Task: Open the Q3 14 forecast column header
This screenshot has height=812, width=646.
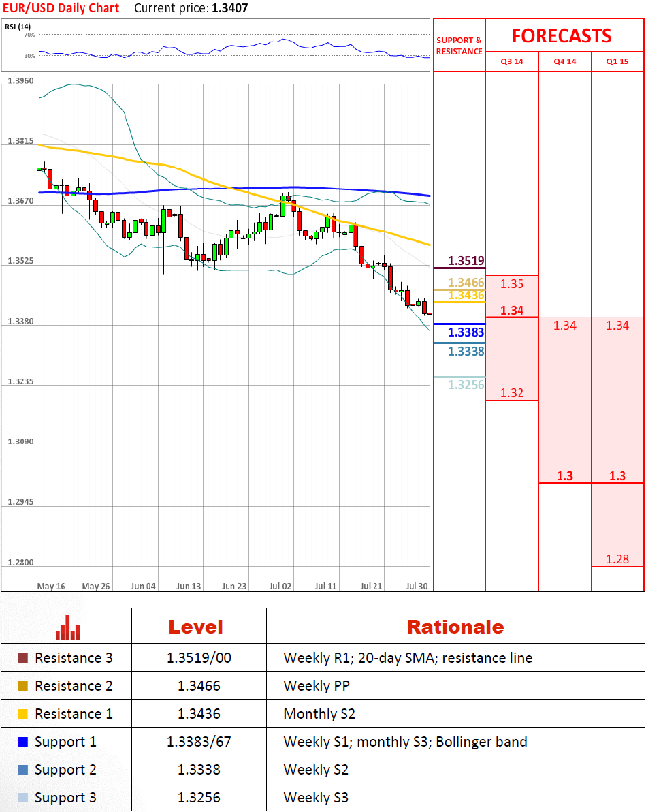Action: coord(512,61)
